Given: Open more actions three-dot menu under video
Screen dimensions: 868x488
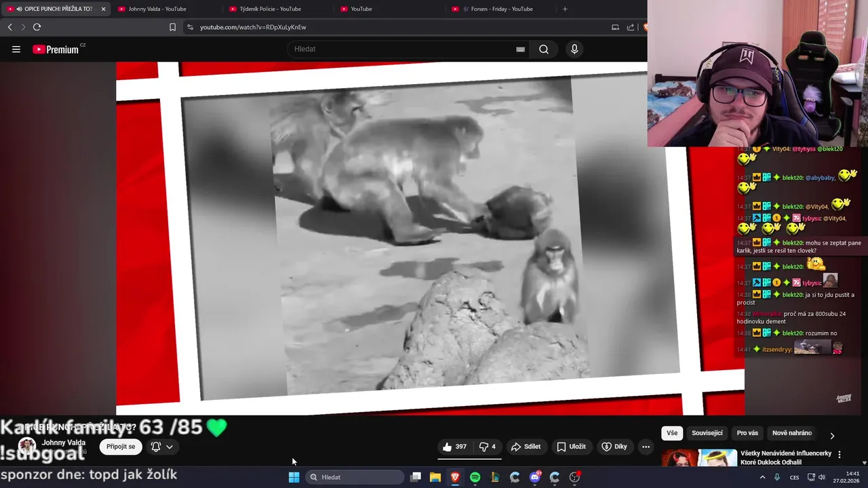Looking at the screenshot, I should point(646,447).
